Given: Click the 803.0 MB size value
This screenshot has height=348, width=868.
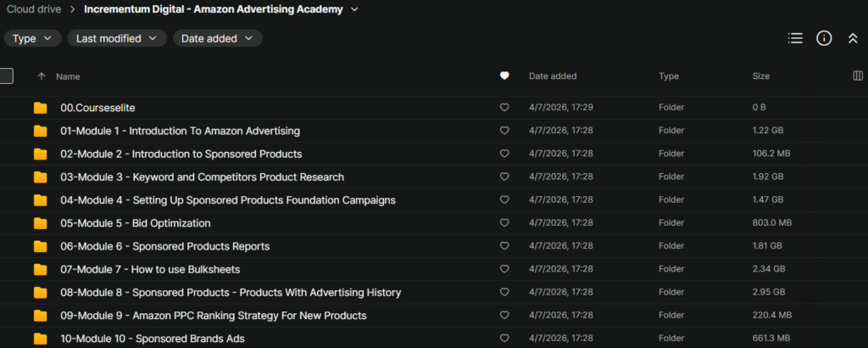Looking at the screenshot, I should coord(771,222).
